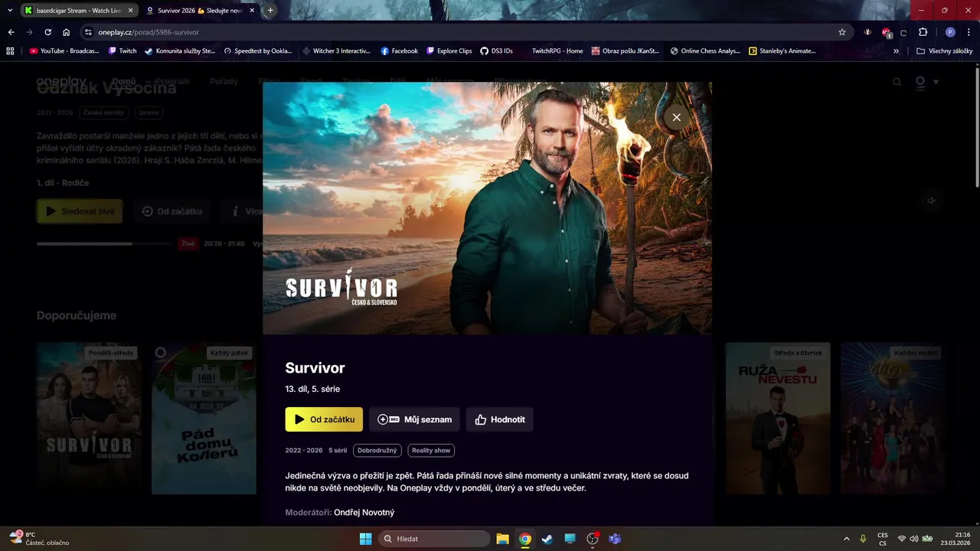Open Program in oneplay navigation

(x=172, y=81)
